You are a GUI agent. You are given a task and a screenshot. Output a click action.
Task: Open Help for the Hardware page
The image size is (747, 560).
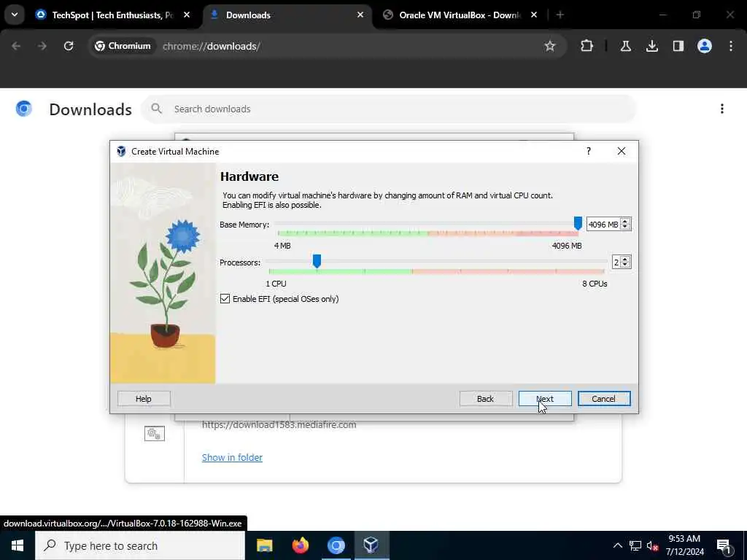coord(144,399)
